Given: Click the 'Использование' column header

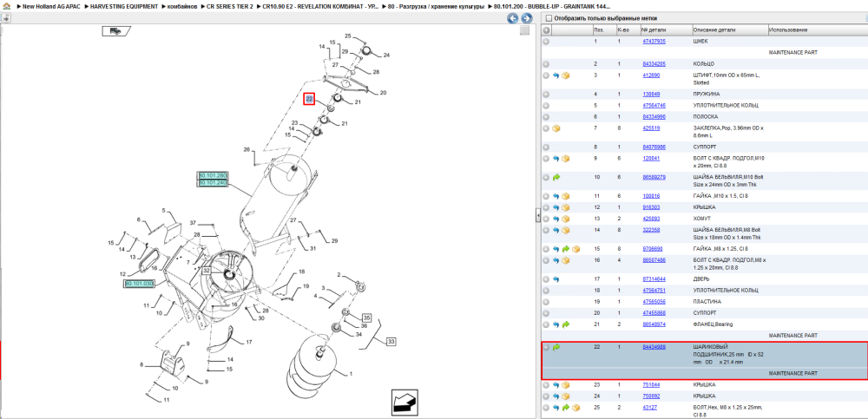Looking at the screenshot, I should 817,29.
